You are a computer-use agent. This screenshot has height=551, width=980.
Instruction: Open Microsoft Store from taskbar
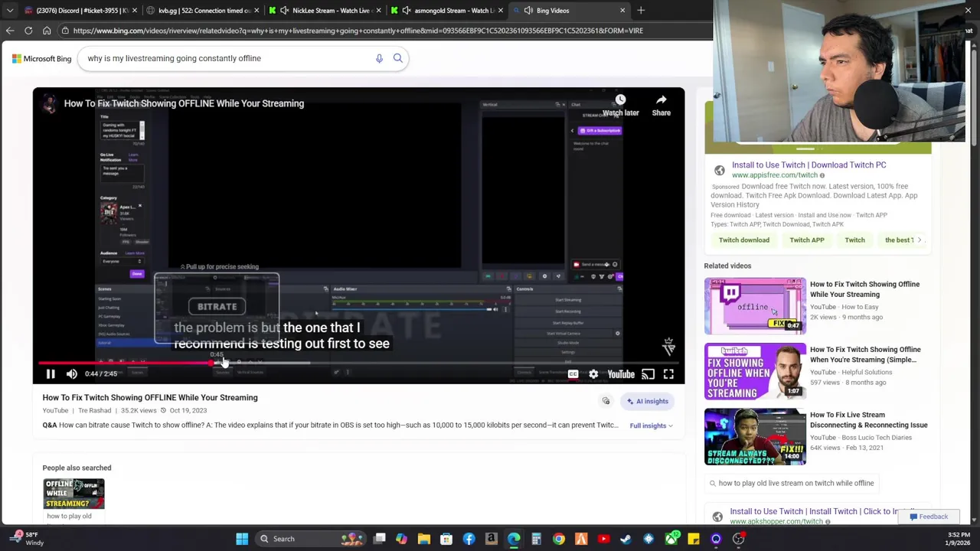click(446, 539)
